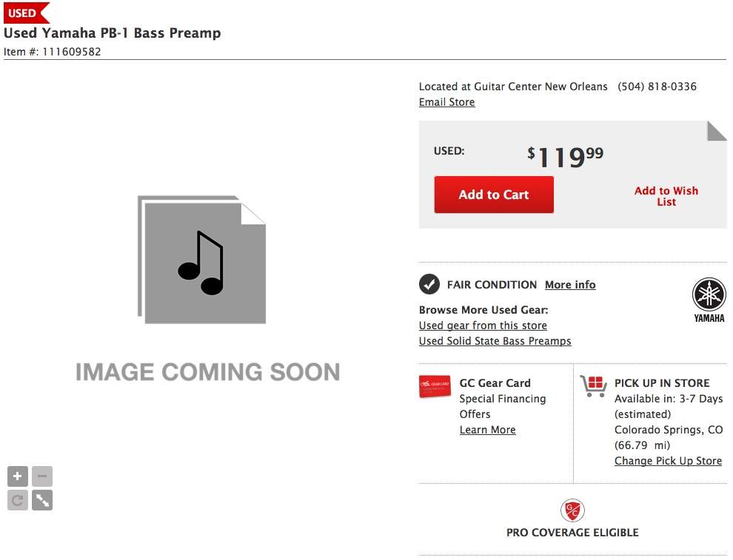The width and height of the screenshot is (733, 560).
Task: Click the Item # 111609582 text
Action: pyautogui.click(x=53, y=52)
